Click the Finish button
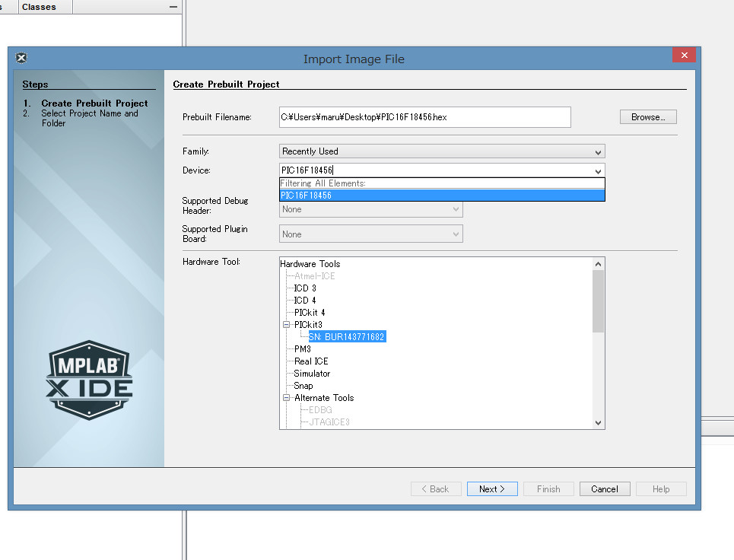The width and height of the screenshot is (734, 560). point(548,488)
